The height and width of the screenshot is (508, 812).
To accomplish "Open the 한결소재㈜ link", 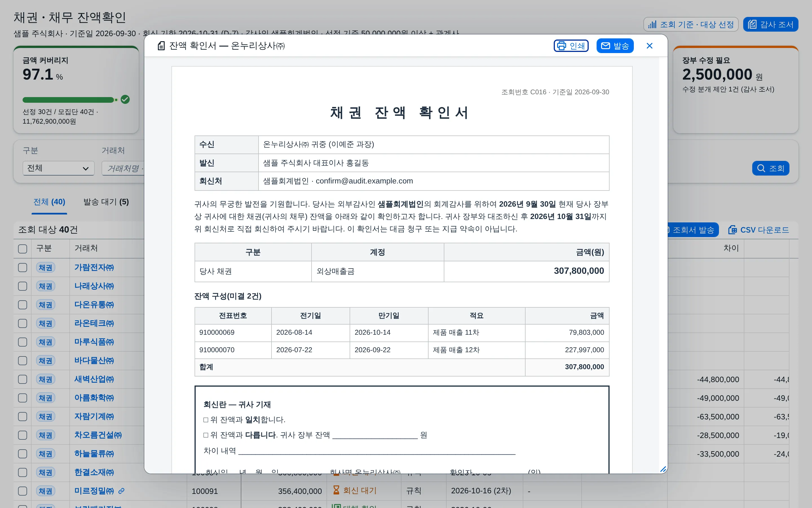I will coord(94,472).
